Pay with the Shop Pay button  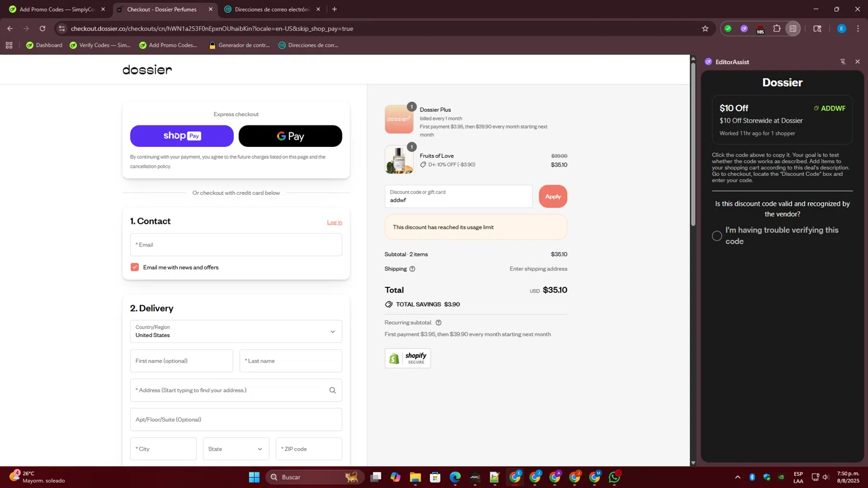[182, 136]
